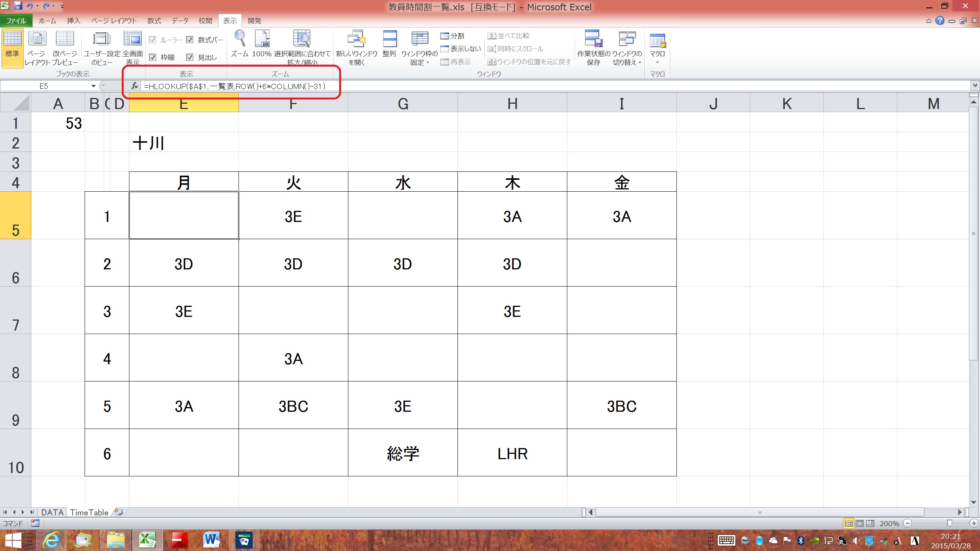This screenshot has height=551, width=980.
Task: Switch to the Insert (挿入) tab
Action: pyautogui.click(x=73, y=21)
